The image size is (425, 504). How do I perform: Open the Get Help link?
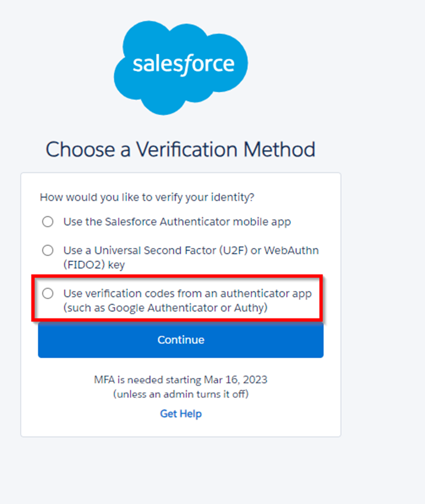181,414
